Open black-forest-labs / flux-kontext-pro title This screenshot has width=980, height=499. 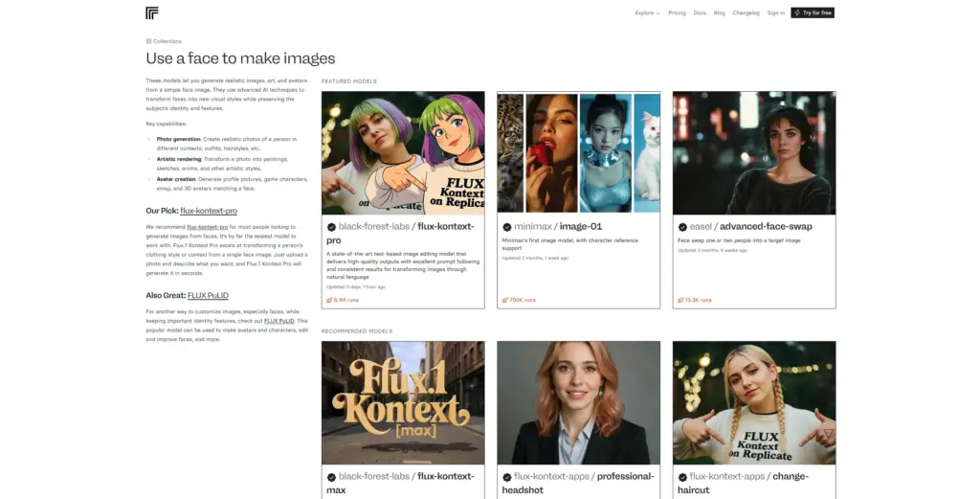[x=401, y=234]
